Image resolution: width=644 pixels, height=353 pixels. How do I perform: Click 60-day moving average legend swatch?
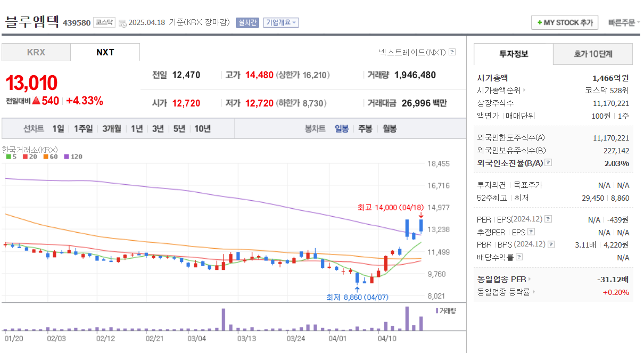point(46,157)
